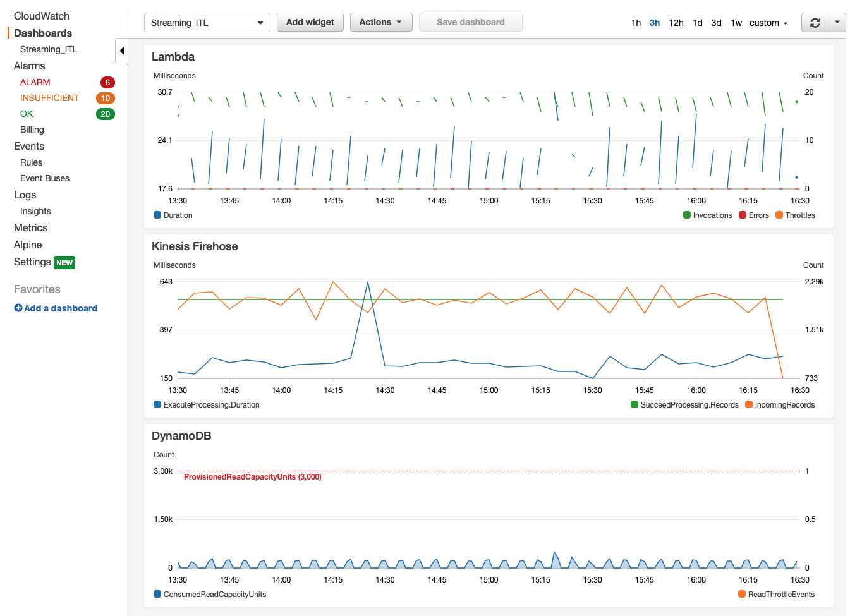Open the Streaming_ITL sidebar link
This screenshot has width=850, height=616.
point(49,49)
